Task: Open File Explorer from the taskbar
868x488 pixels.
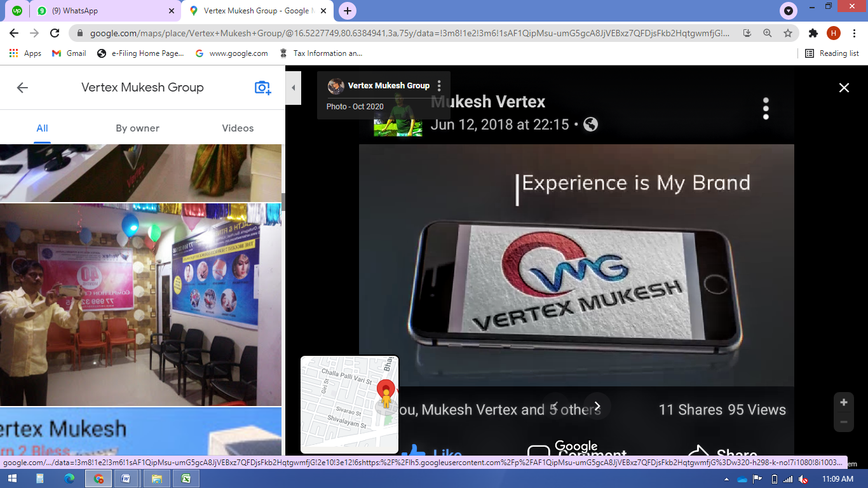Action: 156,478
